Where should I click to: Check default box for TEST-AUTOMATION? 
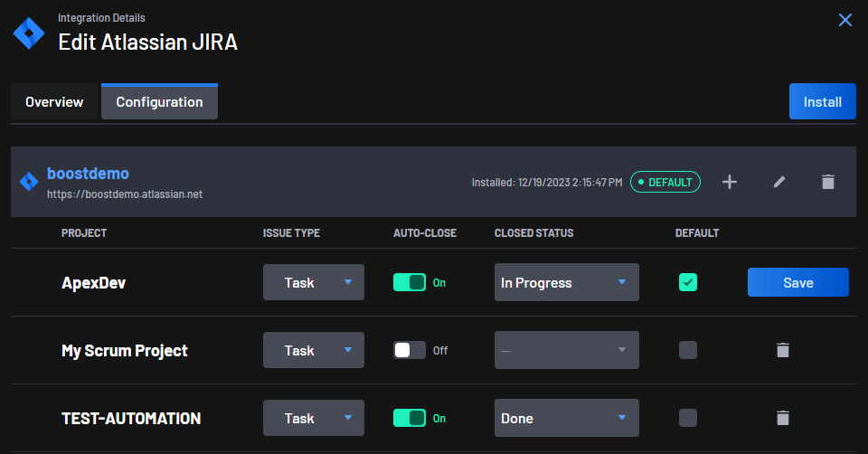coord(688,418)
